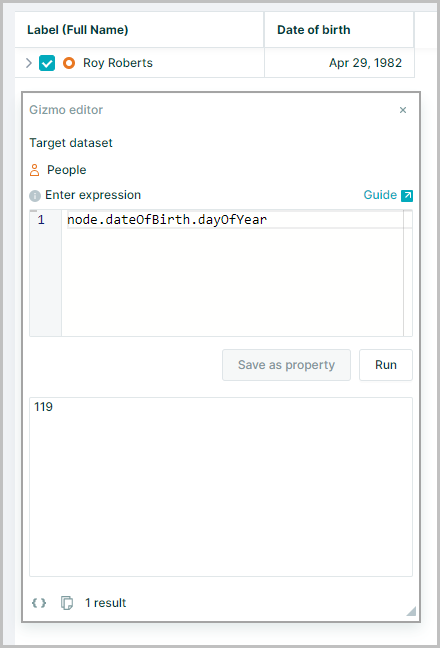Click the orange circle node icon
This screenshot has width=440, height=648.
pyautogui.click(x=69, y=63)
